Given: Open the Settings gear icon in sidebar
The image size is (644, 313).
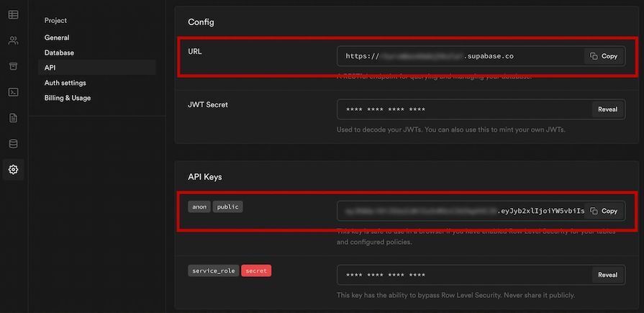Looking at the screenshot, I should 13,169.
